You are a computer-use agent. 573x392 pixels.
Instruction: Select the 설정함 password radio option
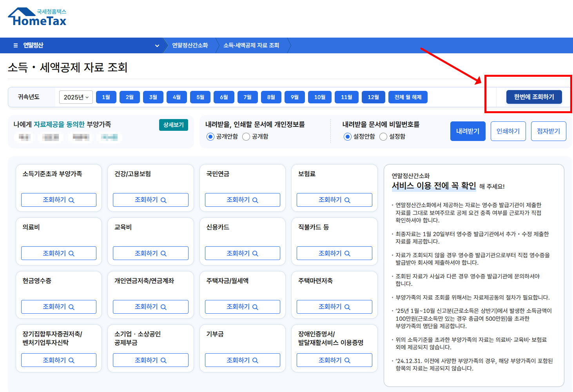click(383, 137)
